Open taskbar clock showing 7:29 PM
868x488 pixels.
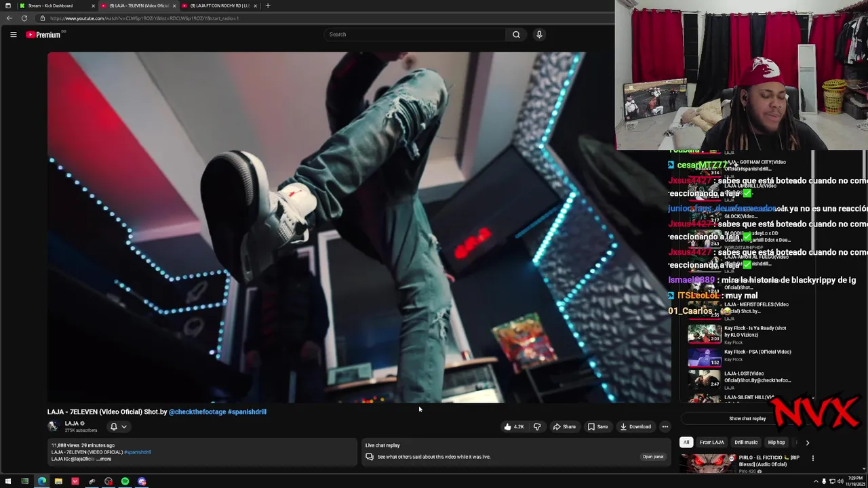point(855,482)
